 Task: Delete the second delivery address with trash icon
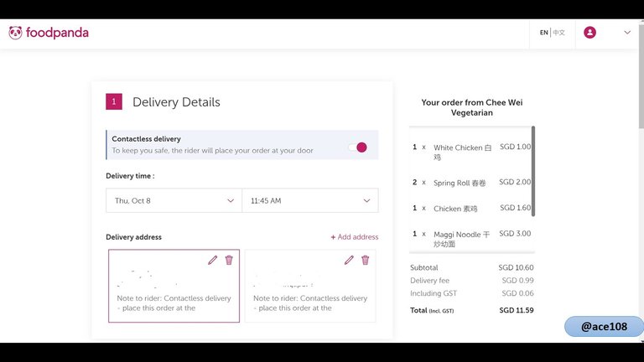click(x=365, y=260)
